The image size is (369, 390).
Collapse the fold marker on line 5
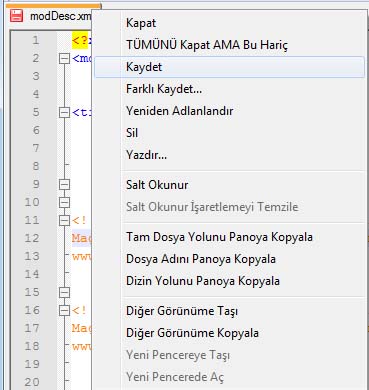64,113
